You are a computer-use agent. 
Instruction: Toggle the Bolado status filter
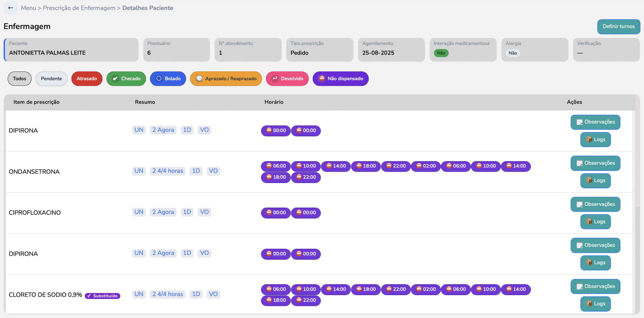coord(168,79)
